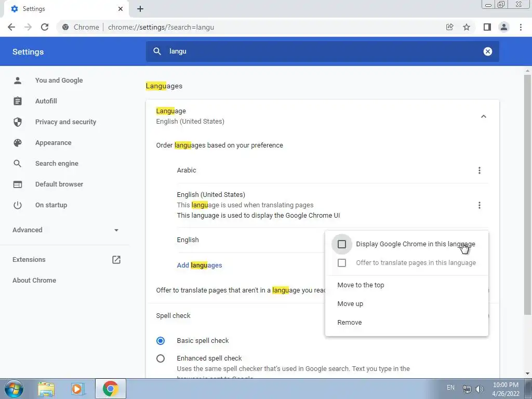Image resolution: width=532 pixels, height=399 pixels.
Task: Click the EN input language indicator
Action: point(450,388)
